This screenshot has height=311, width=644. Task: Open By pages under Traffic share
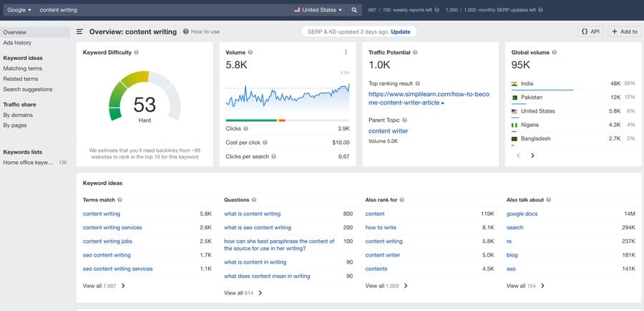tap(15, 125)
